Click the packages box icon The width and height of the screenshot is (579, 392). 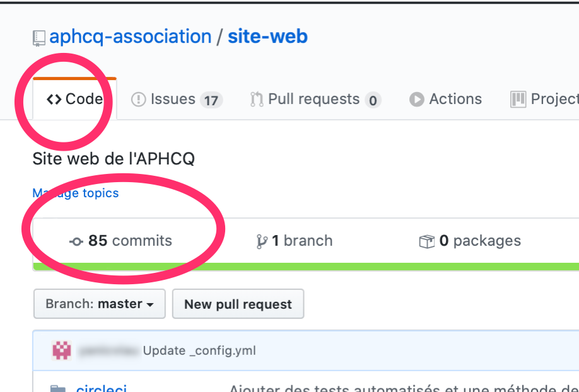pos(427,241)
